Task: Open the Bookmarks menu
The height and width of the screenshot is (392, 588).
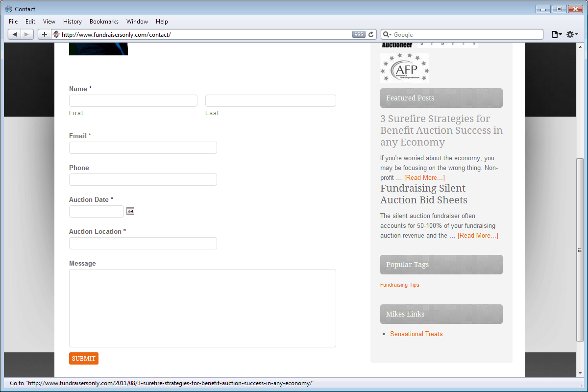Action: [x=104, y=22]
